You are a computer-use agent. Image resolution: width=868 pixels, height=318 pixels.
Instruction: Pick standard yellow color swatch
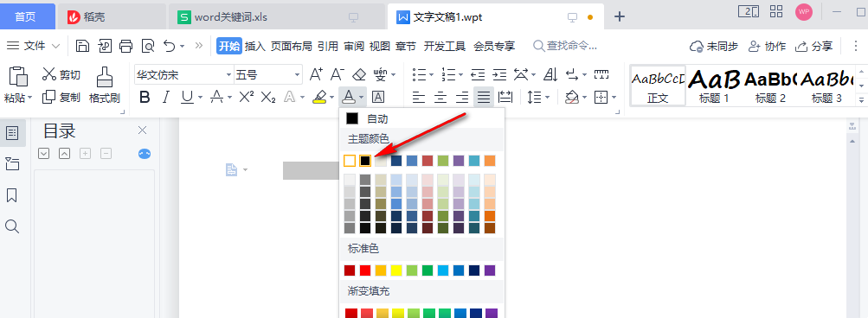[x=396, y=270]
